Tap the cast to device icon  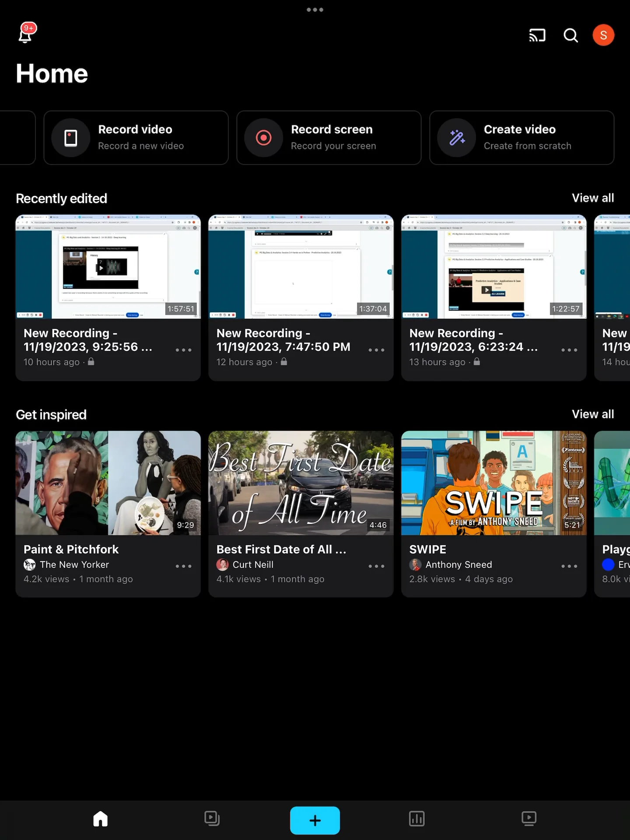(x=537, y=35)
